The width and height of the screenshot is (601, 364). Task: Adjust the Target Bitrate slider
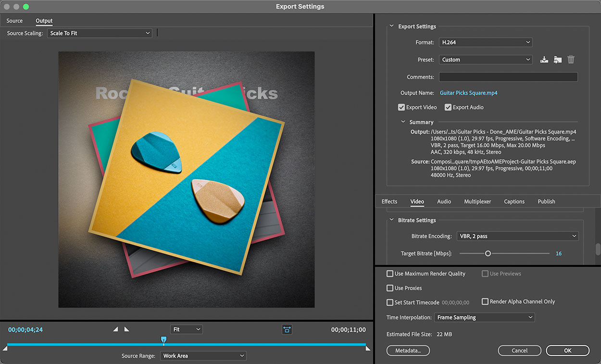coord(488,253)
